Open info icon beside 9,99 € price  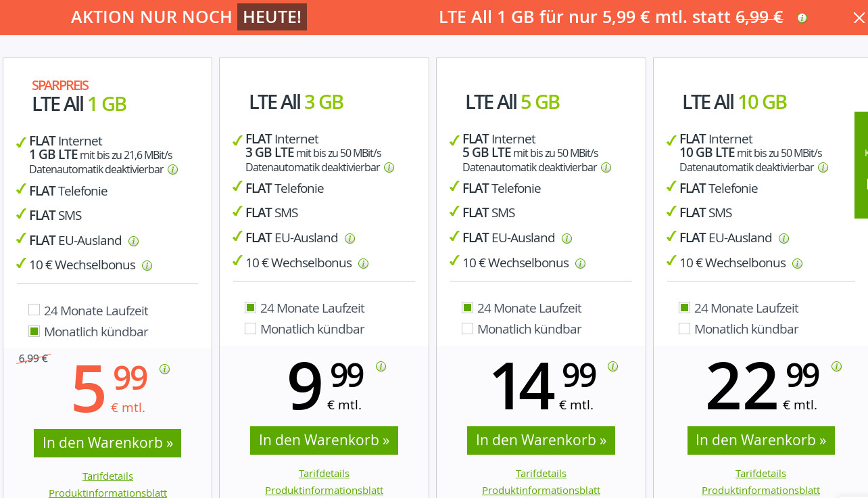[x=381, y=366]
